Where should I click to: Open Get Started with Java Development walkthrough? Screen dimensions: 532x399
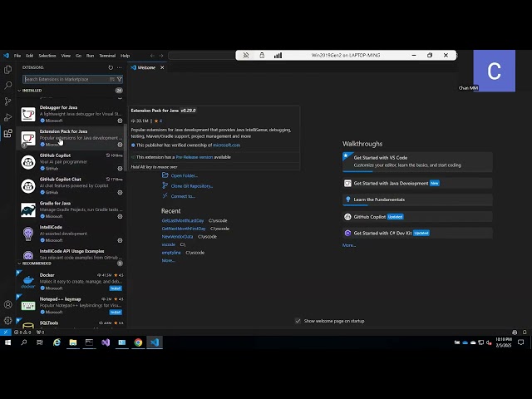tap(417, 183)
